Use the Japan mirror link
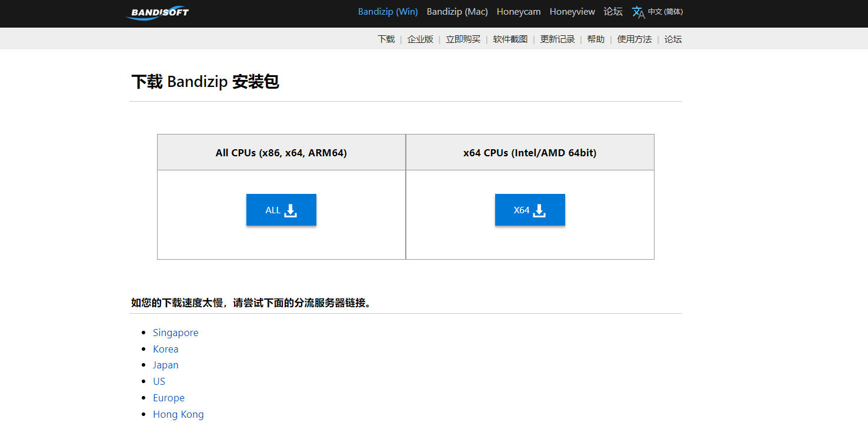 [166, 365]
